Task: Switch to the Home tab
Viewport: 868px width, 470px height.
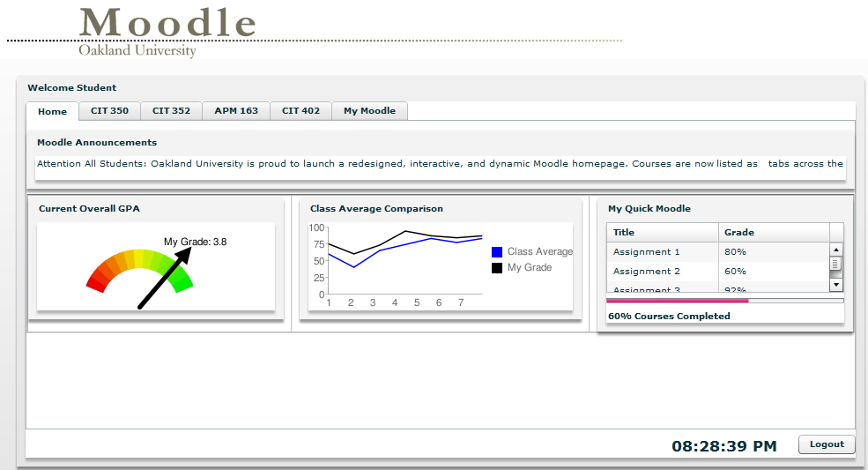Action: [52, 111]
